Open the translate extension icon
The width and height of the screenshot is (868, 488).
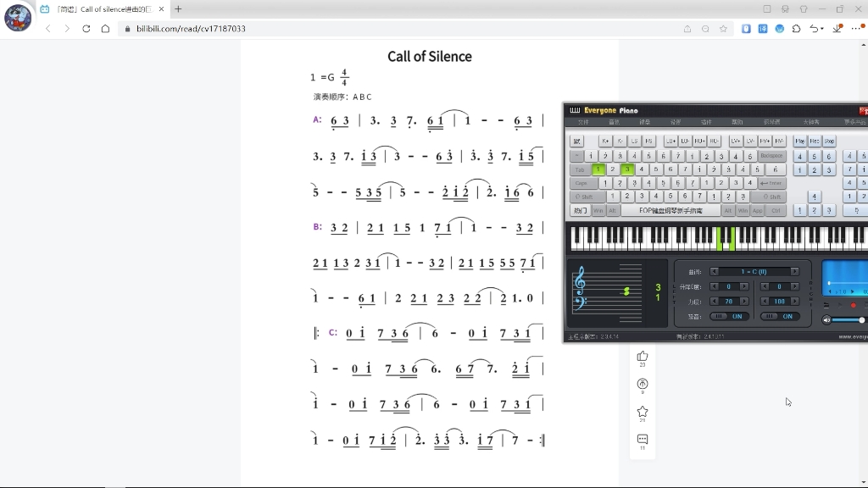tap(763, 29)
